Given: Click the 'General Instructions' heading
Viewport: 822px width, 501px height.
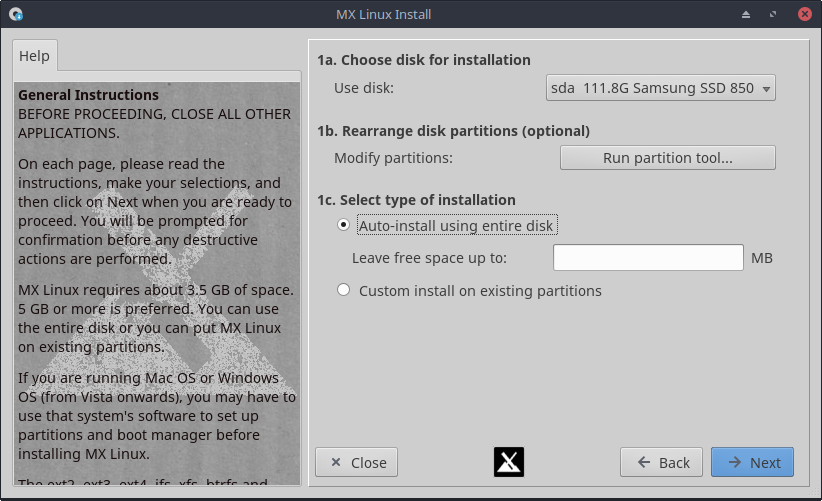Looking at the screenshot, I should (88, 95).
